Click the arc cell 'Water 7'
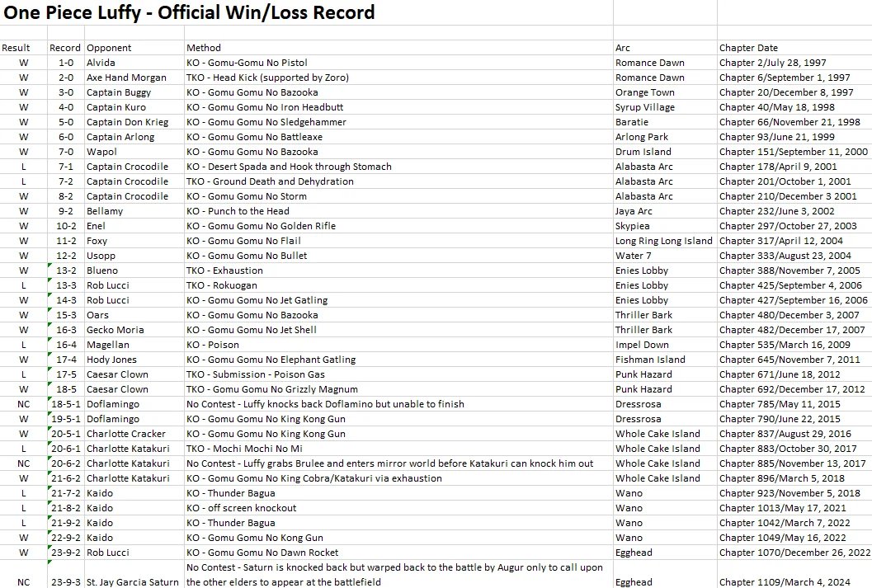This screenshot has height=588, width=872. (x=665, y=256)
